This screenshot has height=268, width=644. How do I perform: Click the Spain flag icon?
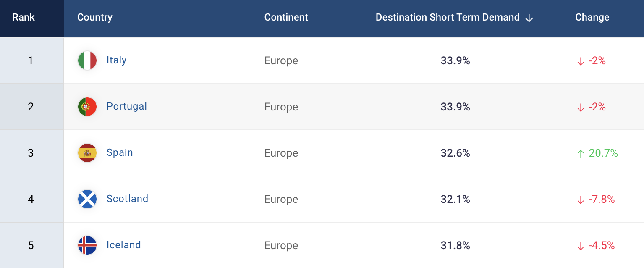[87, 153]
